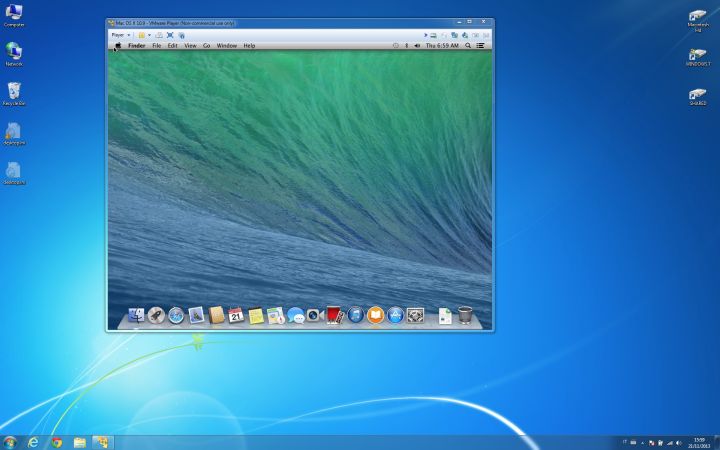Open FaceTime camera icon in dock
Image resolution: width=720 pixels, height=450 pixels.
pos(315,315)
